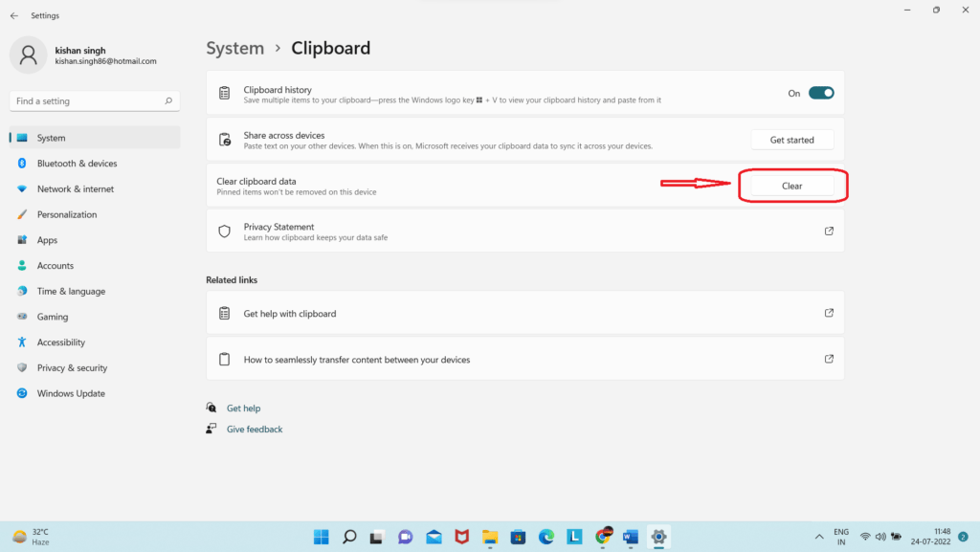Click the Privacy Statement shield icon
Screen dimensions: 980x552
pos(224,232)
